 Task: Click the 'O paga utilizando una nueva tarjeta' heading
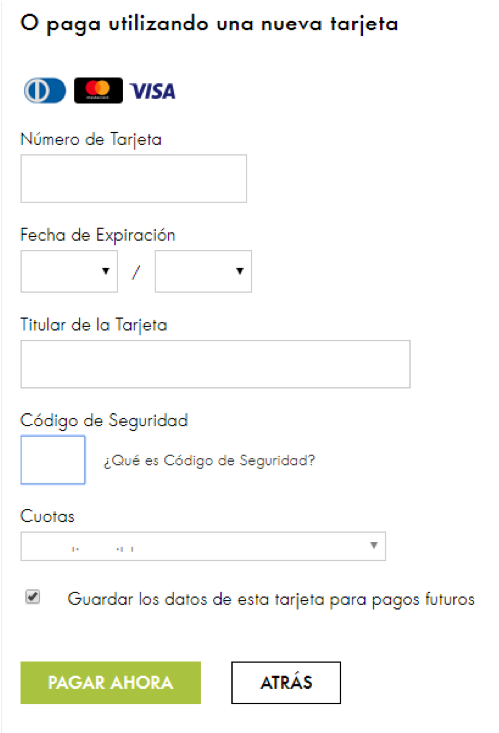click(210, 24)
